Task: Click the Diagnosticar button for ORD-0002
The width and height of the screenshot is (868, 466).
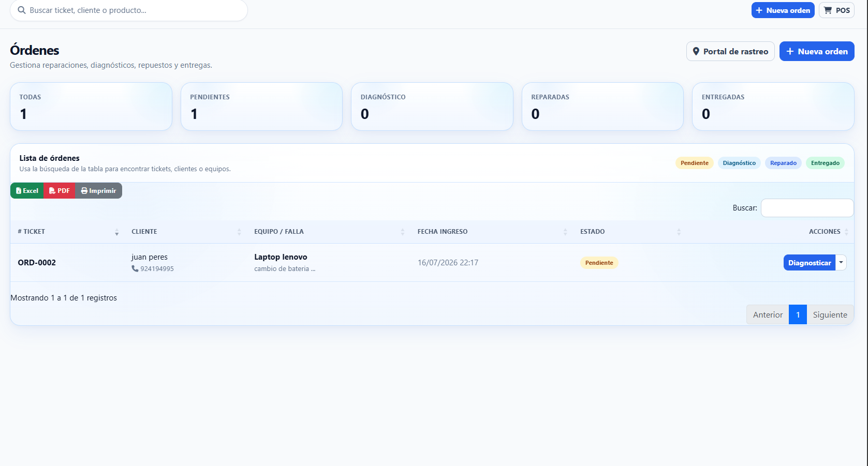Action: pos(810,263)
